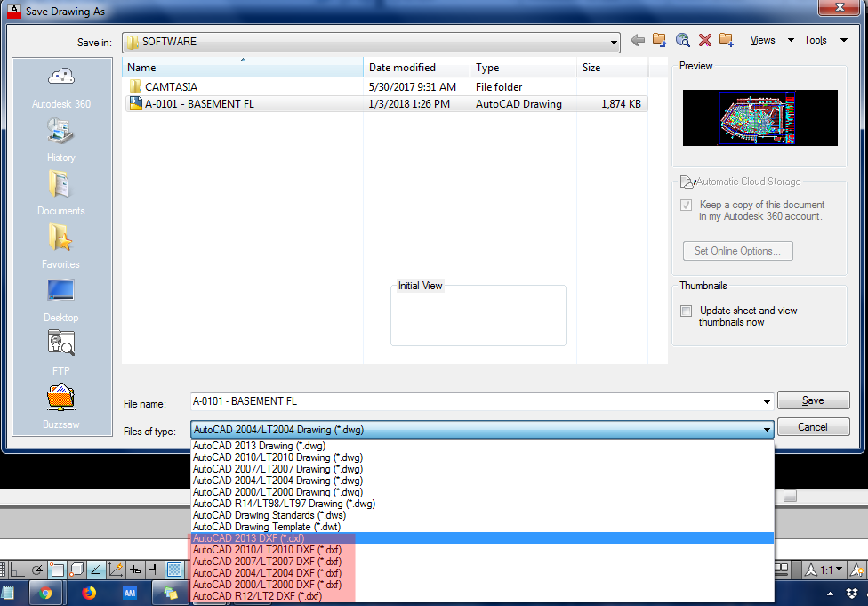Toggle Polar Tracking in status bar
Image resolution: width=868 pixels, height=606 pixels.
[x=37, y=569]
